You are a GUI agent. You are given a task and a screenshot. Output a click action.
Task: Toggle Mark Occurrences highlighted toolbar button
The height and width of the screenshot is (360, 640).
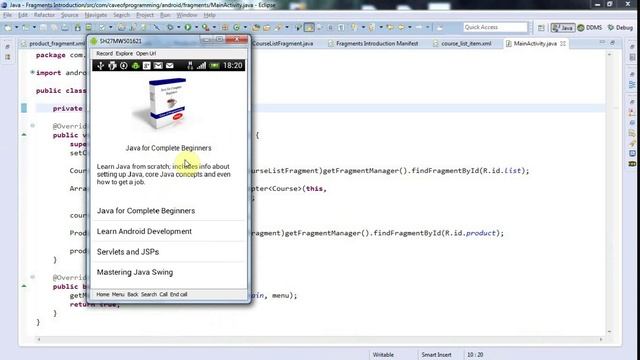[x=309, y=27]
